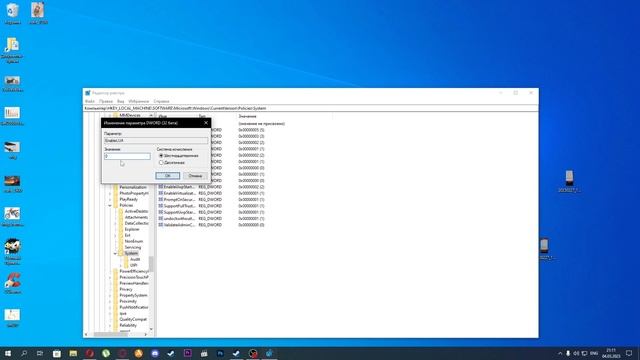Expand the PlayReady tree node

point(110,199)
